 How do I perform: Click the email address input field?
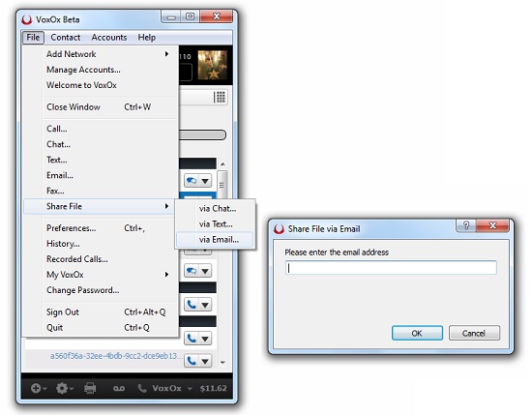[391, 268]
